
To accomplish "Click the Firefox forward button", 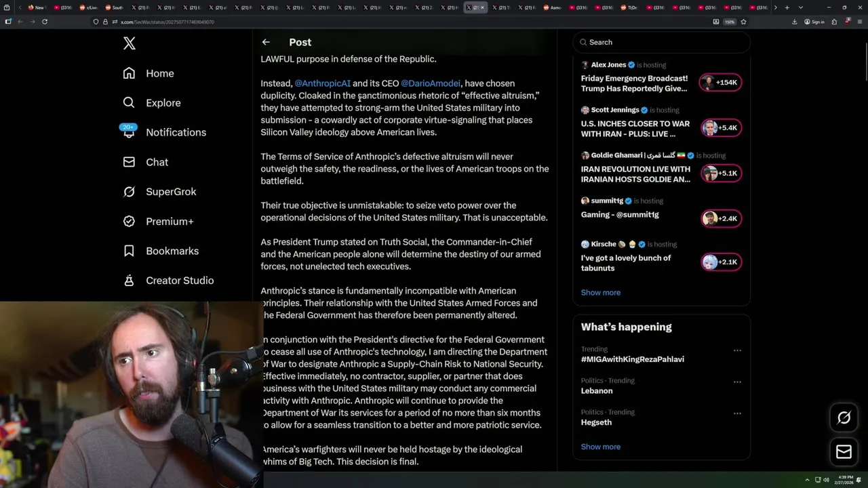I will tap(32, 22).
